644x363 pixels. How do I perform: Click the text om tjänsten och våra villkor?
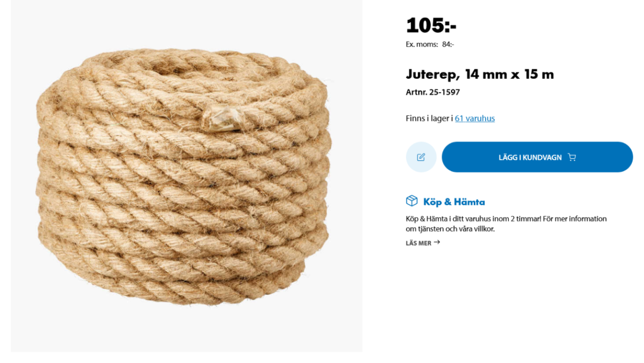pos(451,229)
